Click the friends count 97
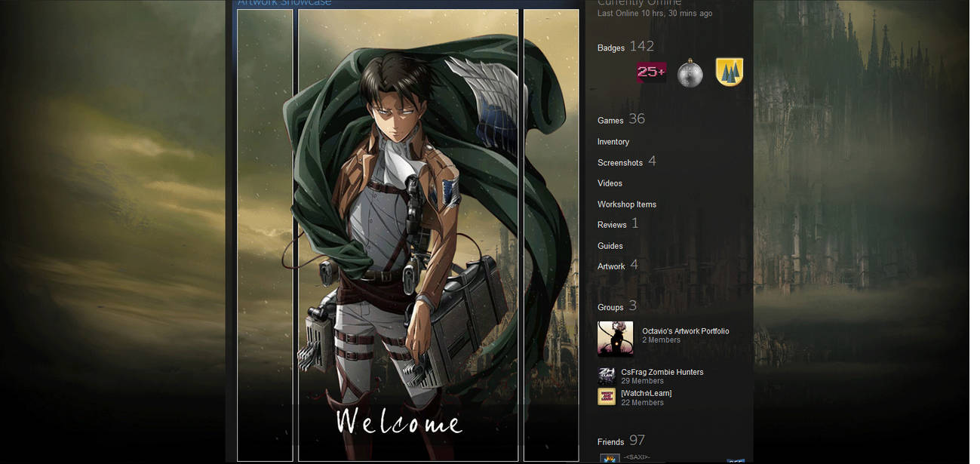This screenshot has width=980, height=464. click(x=637, y=441)
